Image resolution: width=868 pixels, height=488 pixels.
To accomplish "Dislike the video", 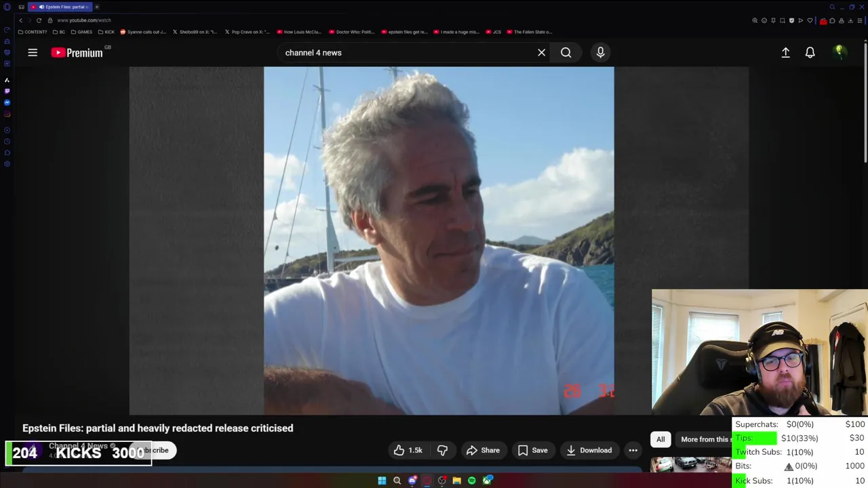I will (442, 450).
